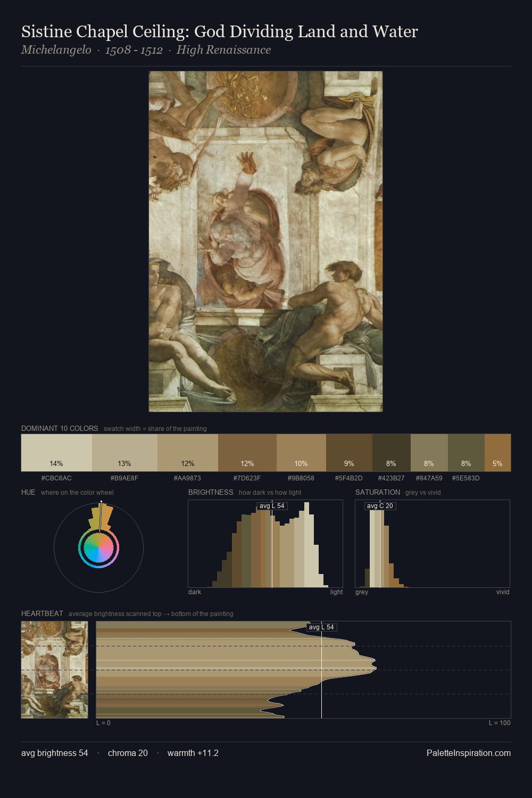Click the 'vivid' axis label
Viewport: 532px width, 798px height.
coord(503,592)
